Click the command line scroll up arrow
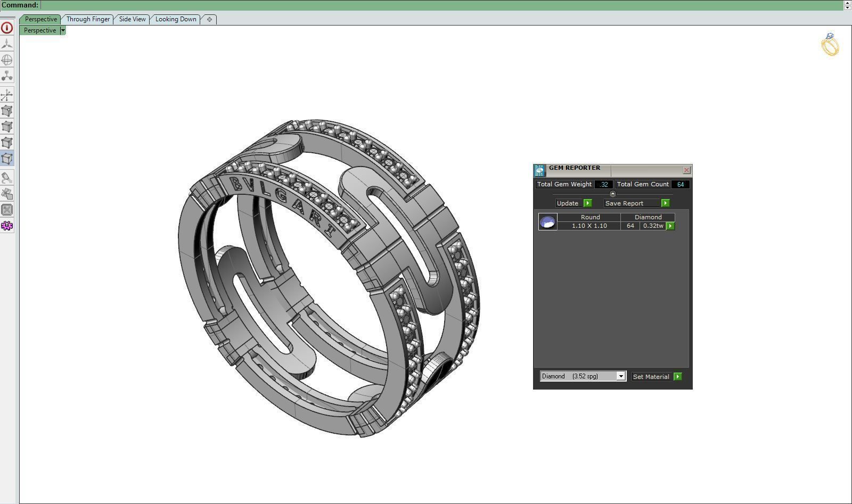The image size is (852, 504). tap(848, 2)
